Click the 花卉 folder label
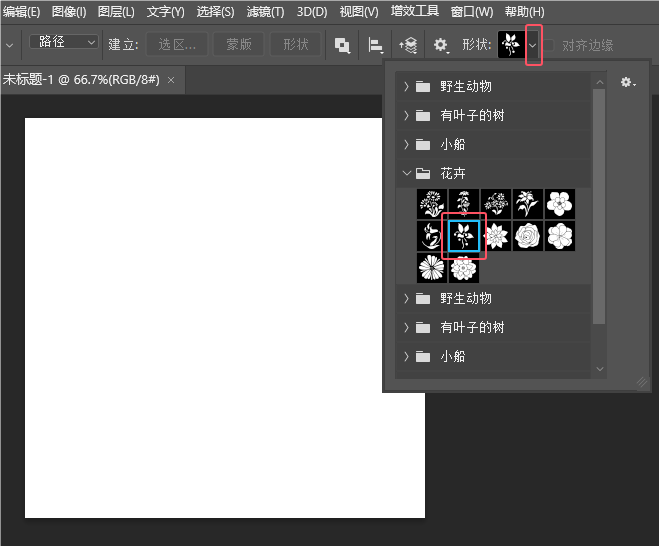Viewport: 659px width, 546px height. (x=453, y=173)
